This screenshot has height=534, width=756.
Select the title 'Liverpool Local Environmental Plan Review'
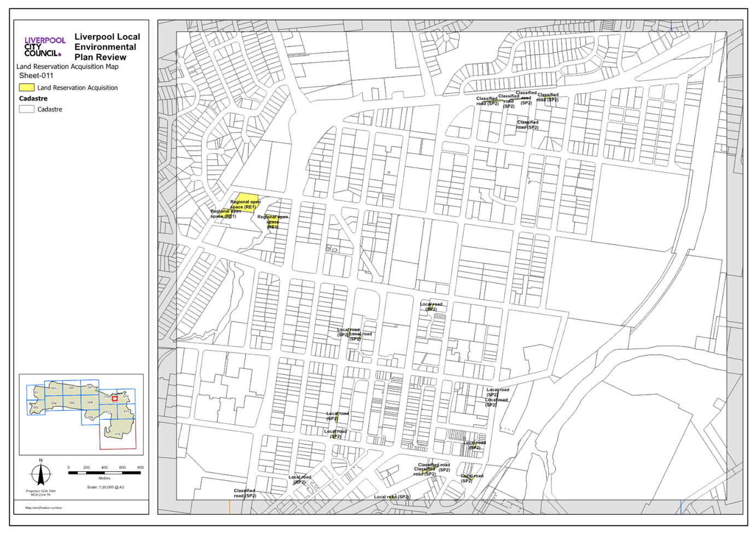point(107,47)
